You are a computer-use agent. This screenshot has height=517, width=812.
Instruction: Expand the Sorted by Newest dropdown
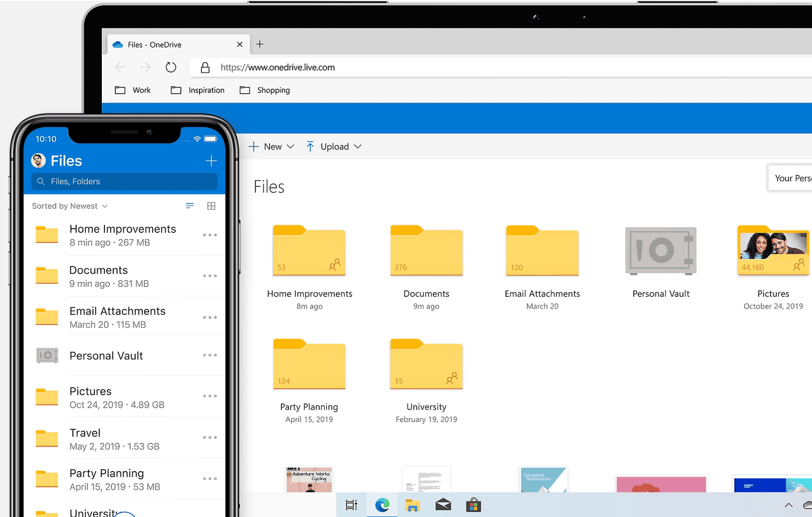[x=70, y=206]
